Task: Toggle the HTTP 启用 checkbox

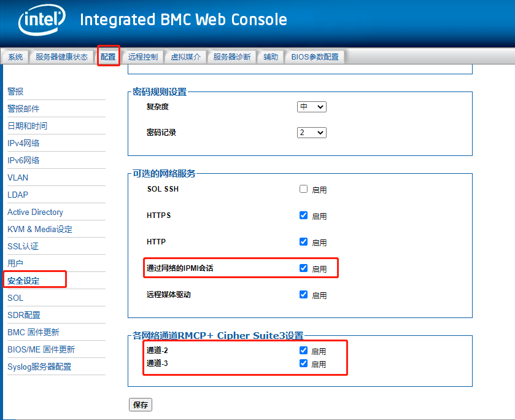Action: [303, 242]
